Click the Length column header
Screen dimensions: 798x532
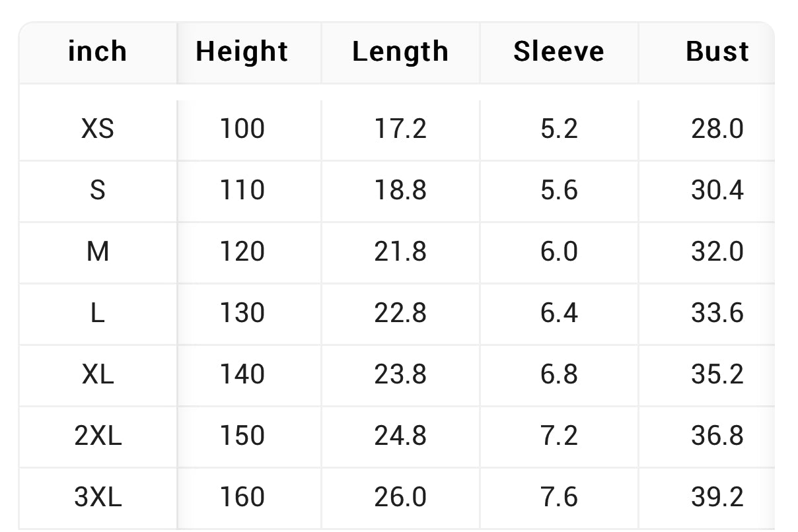pyautogui.click(x=400, y=51)
